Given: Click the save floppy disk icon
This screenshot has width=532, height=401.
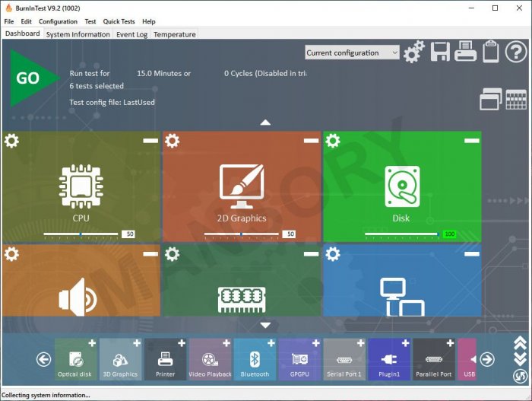Looking at the screenshot, I should [x=440, y=53].
